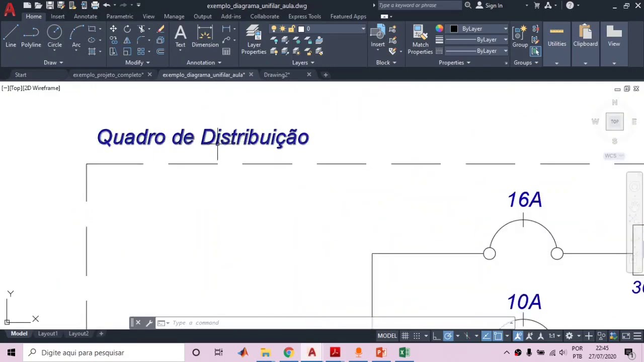Click the Autodesk App Store cart icon
Screen dimensions: 644x362
click(x=537, y=6)
